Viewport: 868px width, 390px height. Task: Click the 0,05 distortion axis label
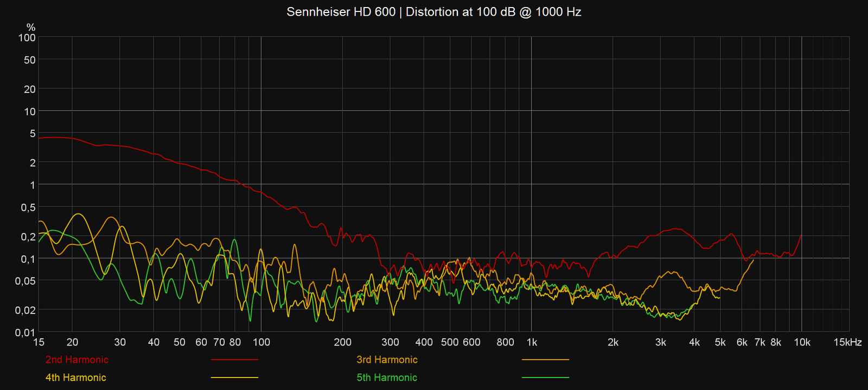[x=25, y=281]
